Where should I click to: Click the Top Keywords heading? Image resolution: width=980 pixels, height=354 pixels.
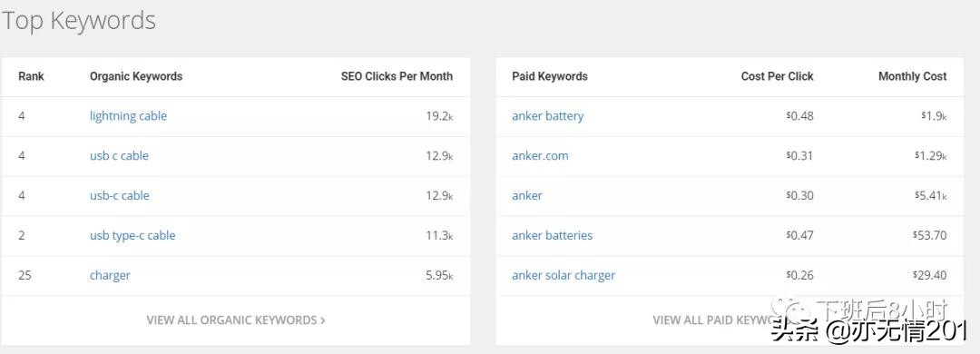pos(78,21)
